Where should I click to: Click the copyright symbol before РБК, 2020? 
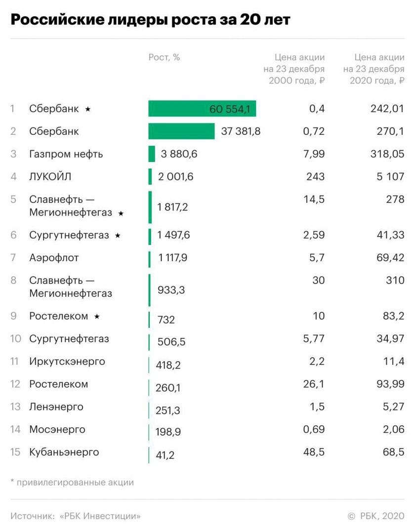coord(351,516)
